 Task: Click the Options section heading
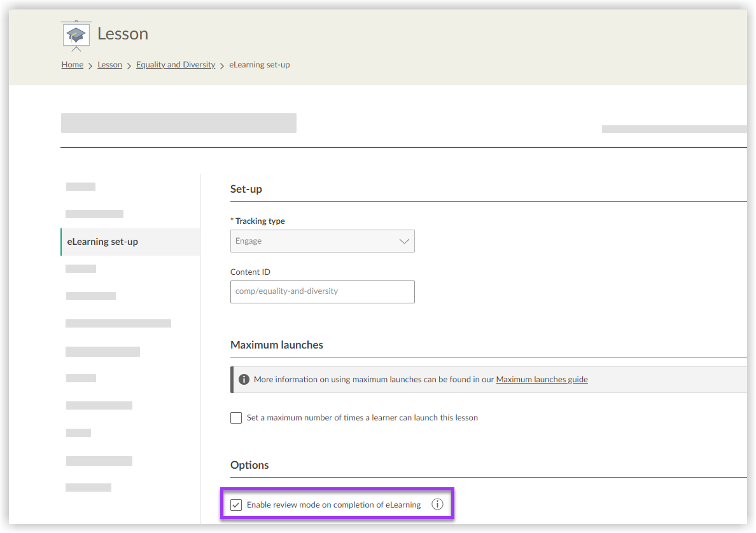pos(249,465)
